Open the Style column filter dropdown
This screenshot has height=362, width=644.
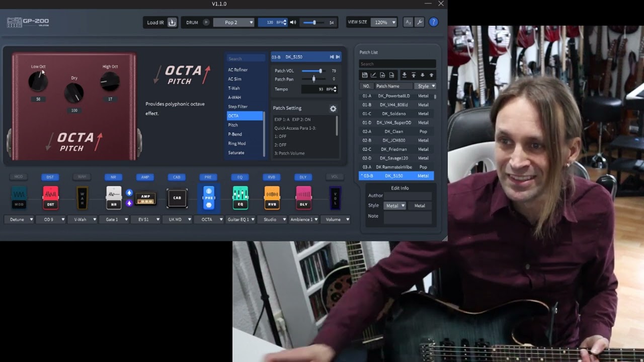click(426, 86)
